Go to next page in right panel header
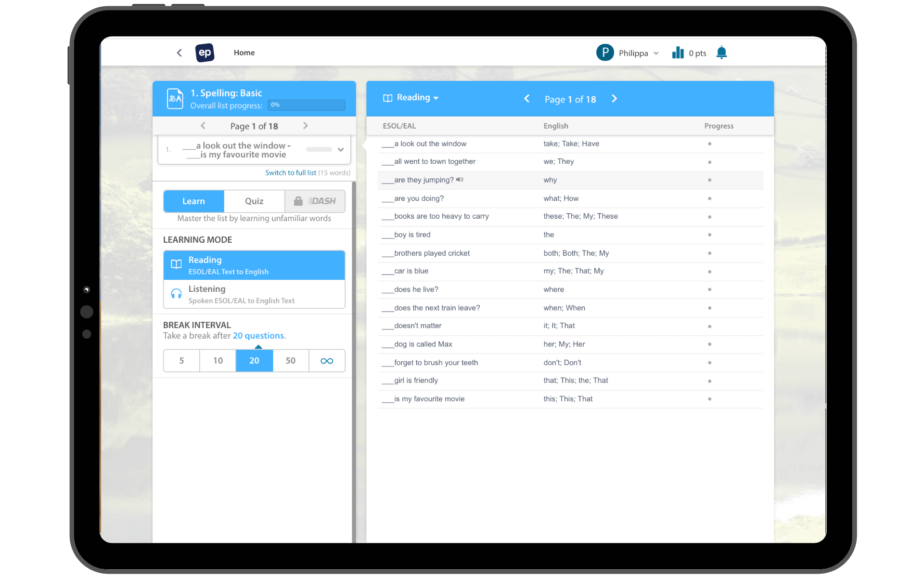 (614, 99)
